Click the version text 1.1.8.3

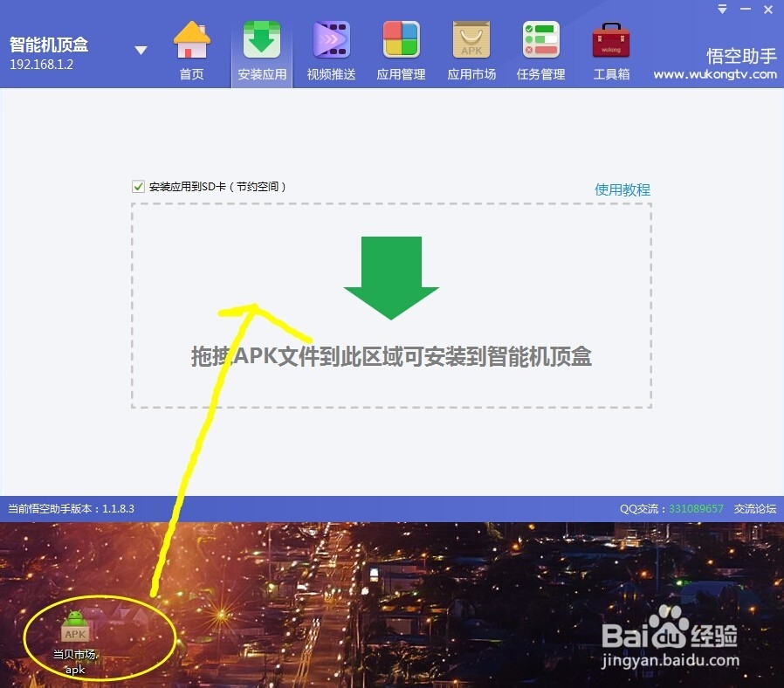(x=118, y=508)
